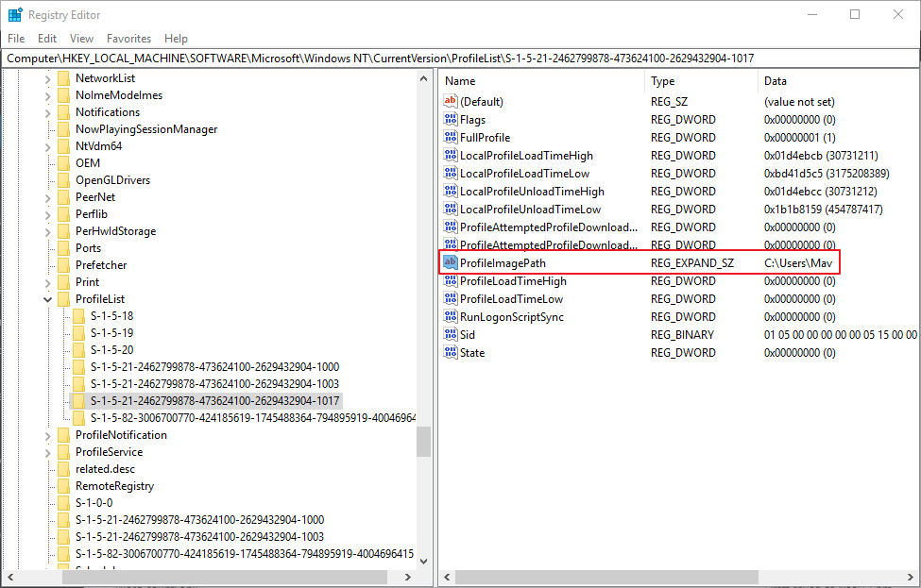
Task: Expand the Notifications key
Action: tap(47, 112)
